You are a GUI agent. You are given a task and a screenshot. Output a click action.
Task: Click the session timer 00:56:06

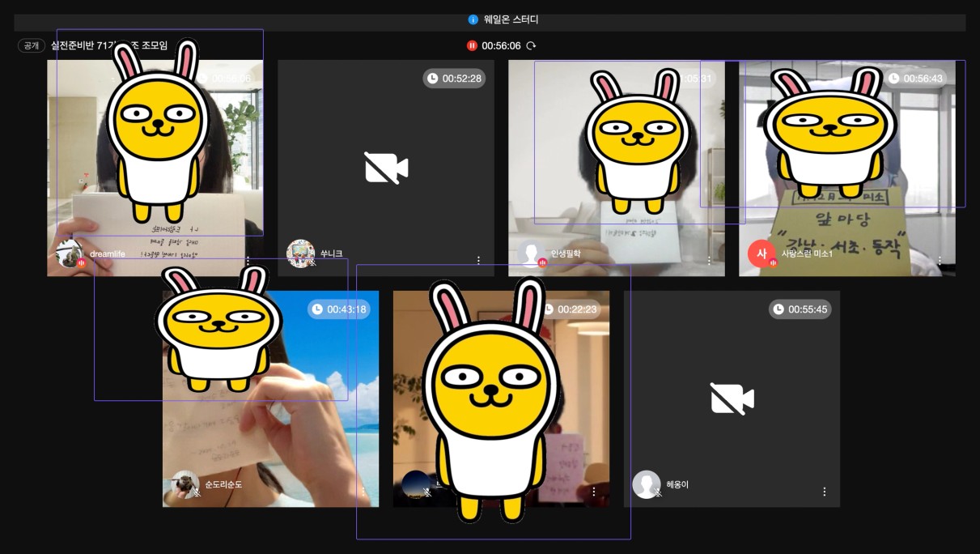pos(501,46)
